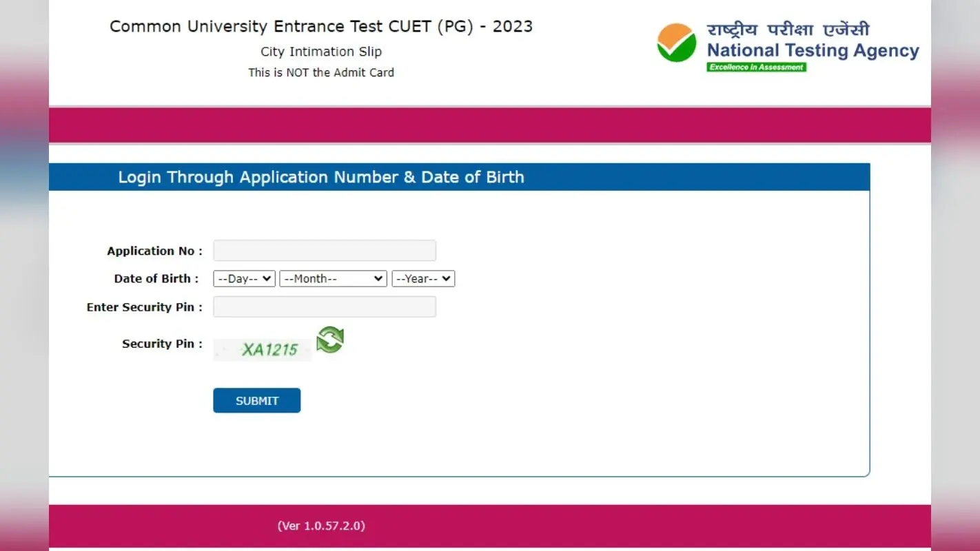980x551 pixels.
Task: Click the 'This is NOT the Admit Card' notice
Action: tap(321, 72)
